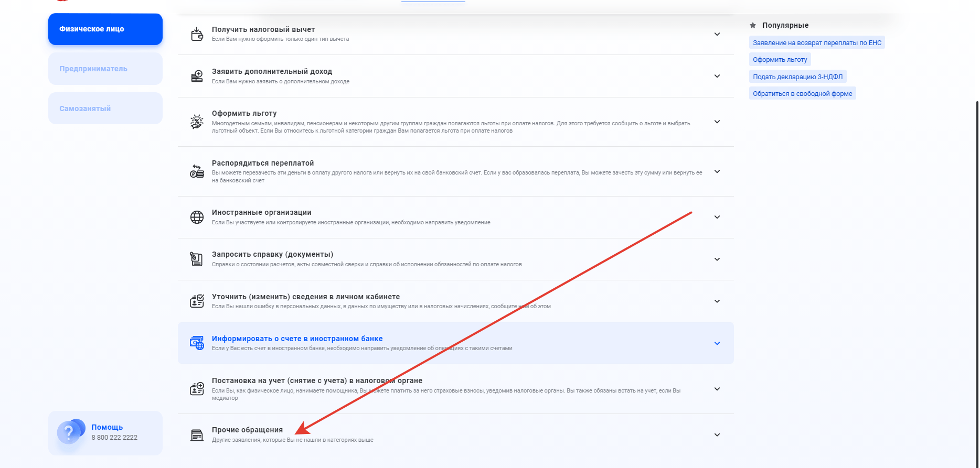This screenshot has height=468, width=980.
Task: Click the Запросить справку (документы) heading
Action: click(272, 254)
